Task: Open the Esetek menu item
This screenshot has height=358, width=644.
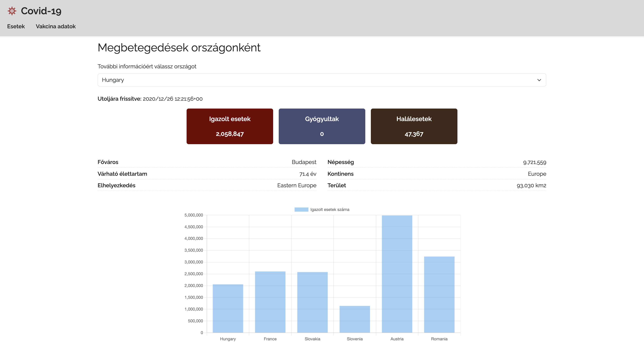Action: (16, 26)
